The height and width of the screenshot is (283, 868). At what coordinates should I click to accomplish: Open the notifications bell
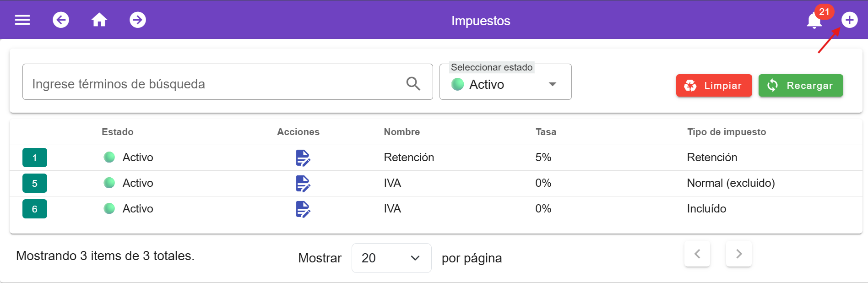pos(814,21)
